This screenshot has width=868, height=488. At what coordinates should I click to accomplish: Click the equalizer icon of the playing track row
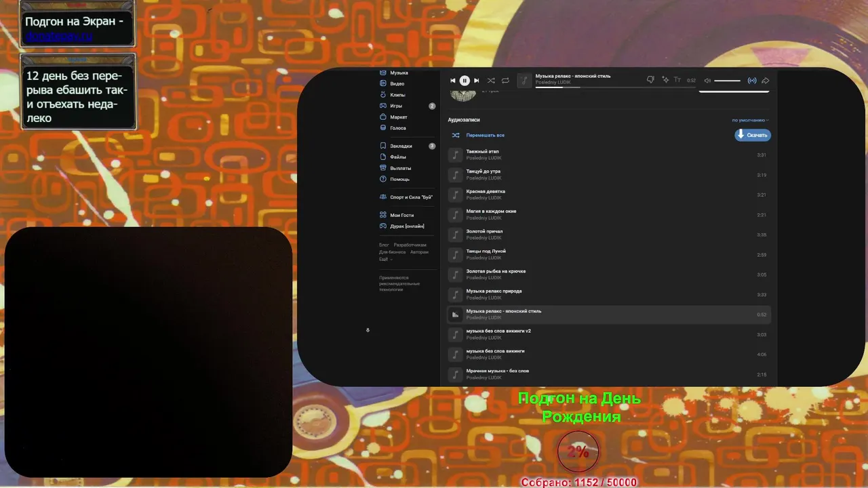click(x=456, y=314)
